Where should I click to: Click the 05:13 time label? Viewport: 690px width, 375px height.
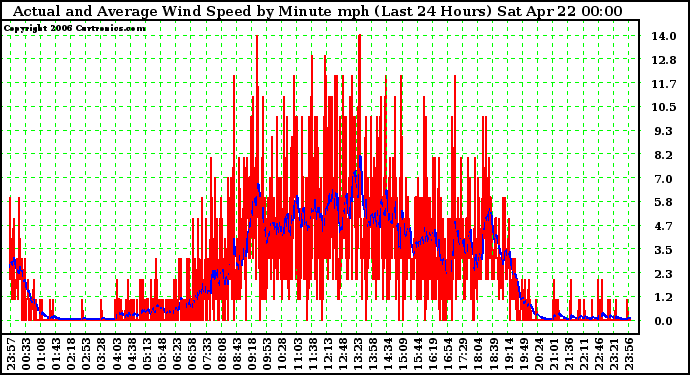[147, 353]
